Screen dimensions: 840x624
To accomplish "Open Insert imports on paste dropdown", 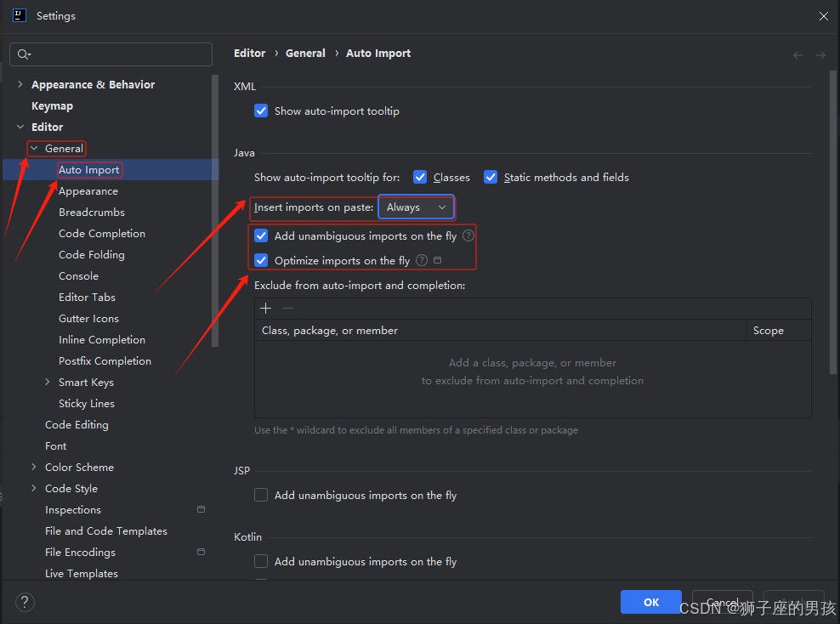I will point(417,207).
